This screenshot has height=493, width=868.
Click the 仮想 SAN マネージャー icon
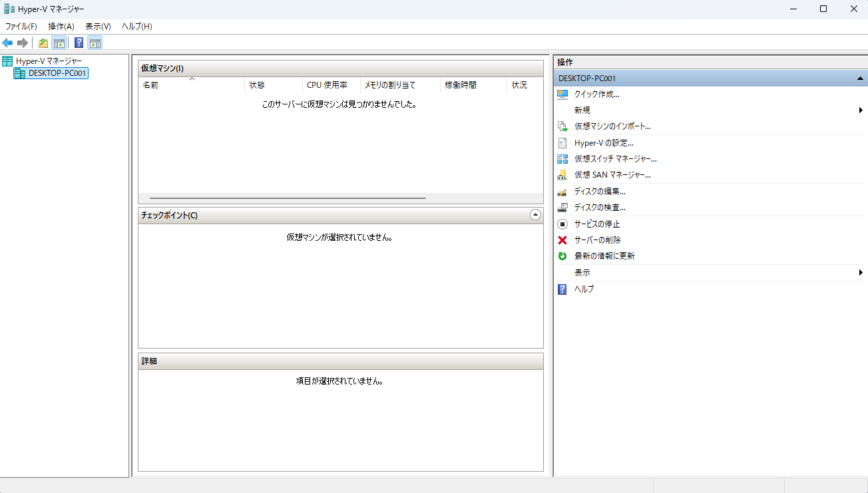point(562,175)
